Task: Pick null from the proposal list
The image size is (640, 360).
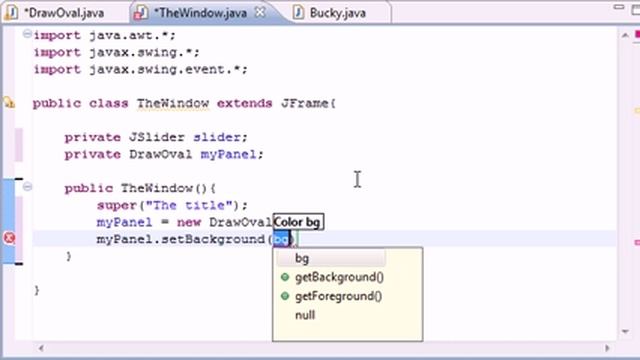Action: (305, 315)
